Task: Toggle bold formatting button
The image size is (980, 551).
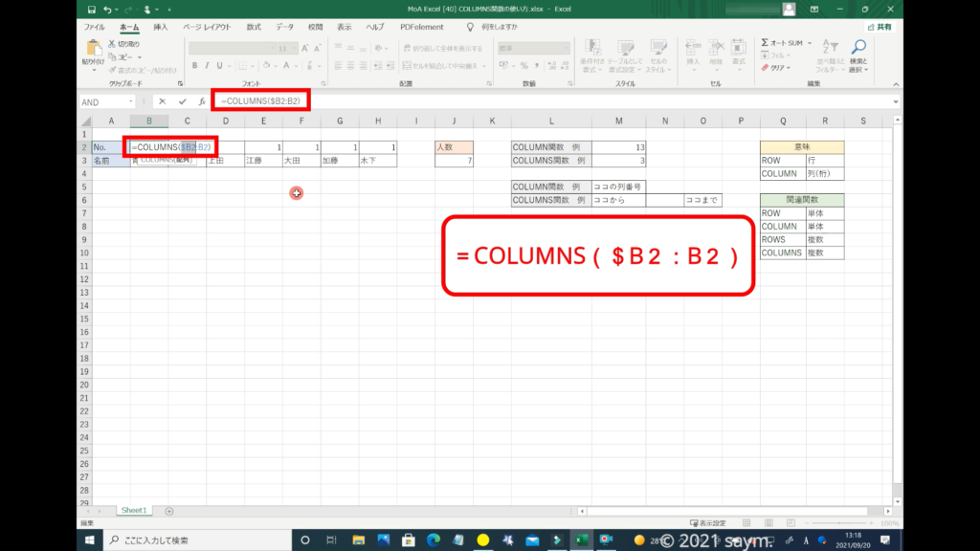Action: tap(194, 66)
